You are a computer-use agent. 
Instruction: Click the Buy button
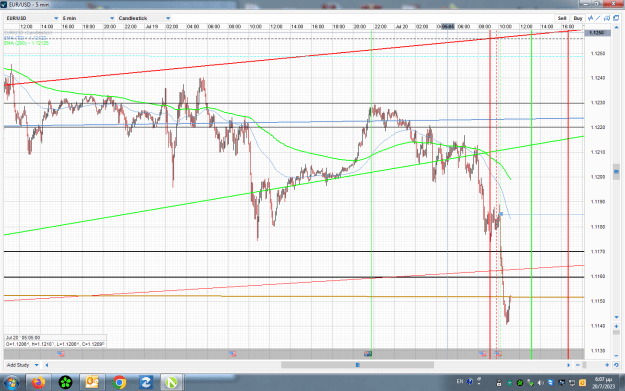click(x=578, y=18)
